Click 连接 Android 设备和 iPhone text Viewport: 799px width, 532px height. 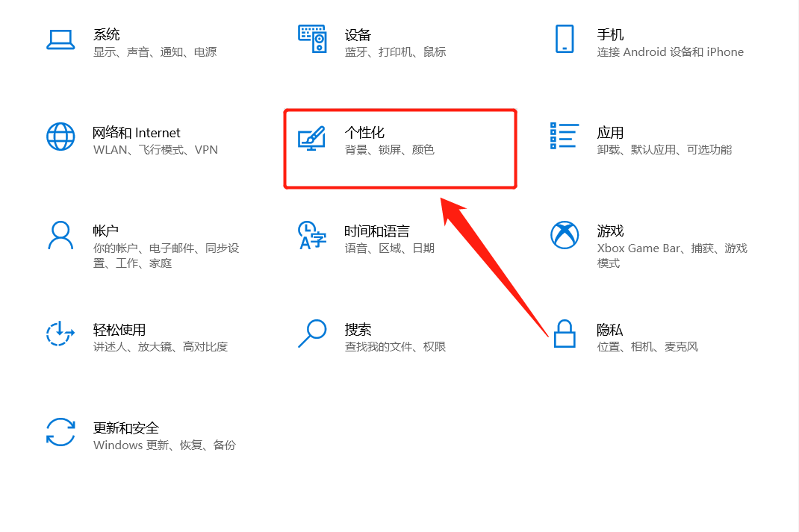tap(670, 52)
